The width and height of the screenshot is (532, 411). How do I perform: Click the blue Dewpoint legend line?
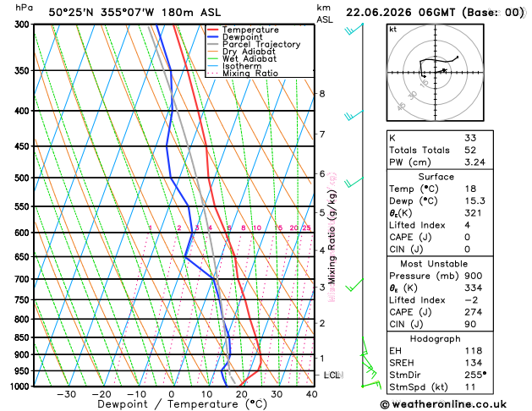pyautogui.click(x=212, y=37)
